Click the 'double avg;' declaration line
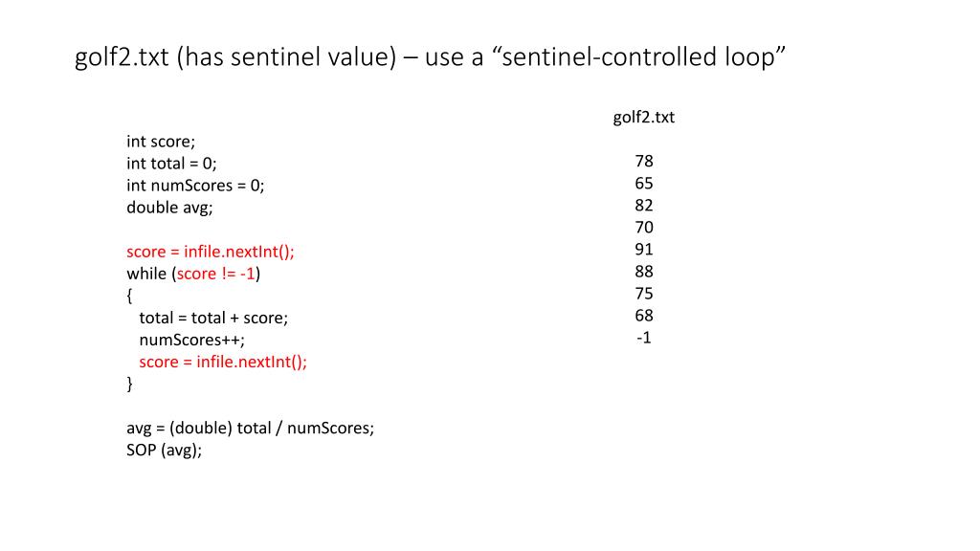This screenshot has height=551, width=980. click(x=169, y=208)
